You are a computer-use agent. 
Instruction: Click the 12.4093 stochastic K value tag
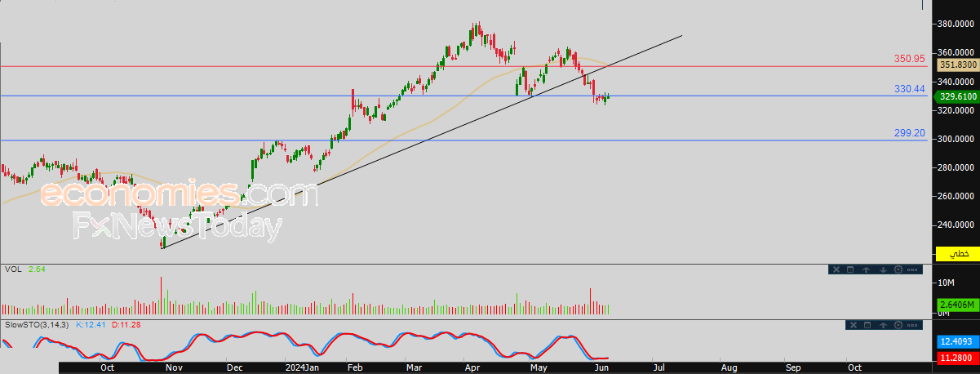point(958,341)
